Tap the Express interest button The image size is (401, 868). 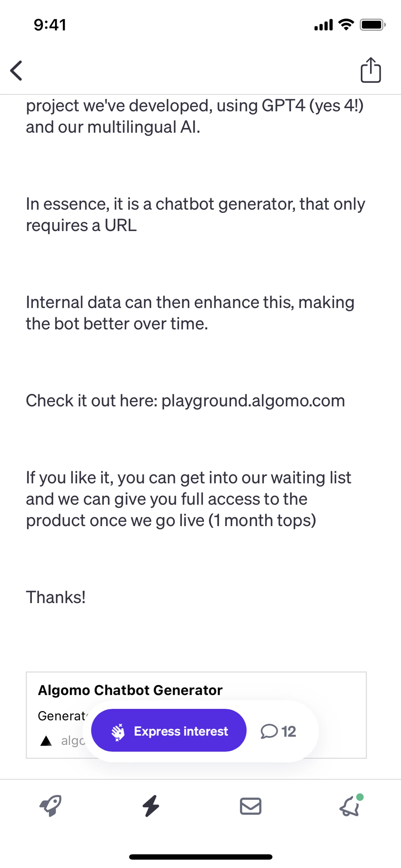169,731
